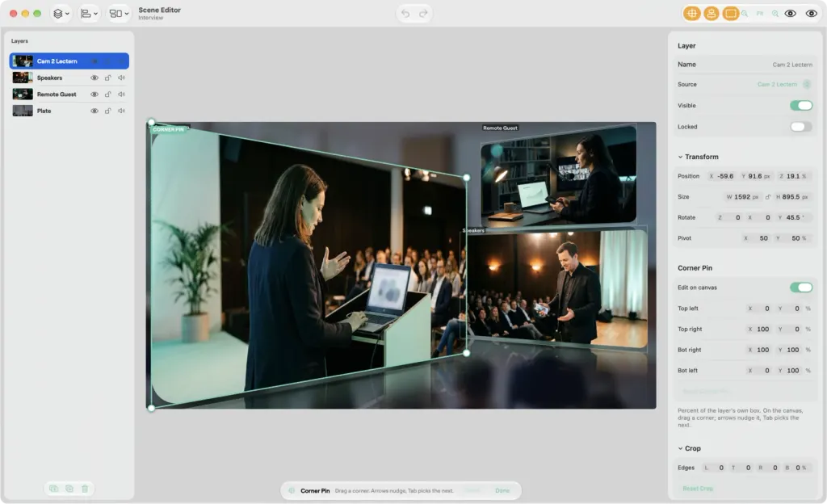Click the Pivot X value 50

(x=756, y=238)
